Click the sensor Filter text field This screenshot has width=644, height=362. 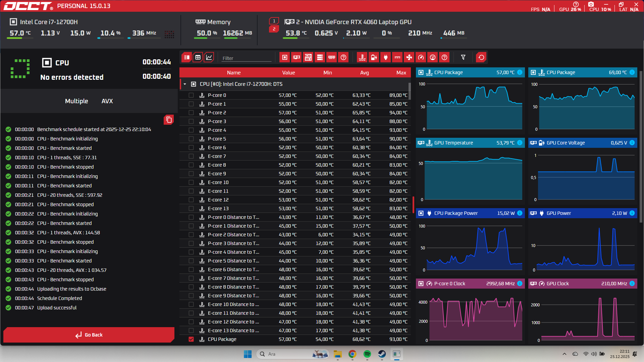[247, 58]
